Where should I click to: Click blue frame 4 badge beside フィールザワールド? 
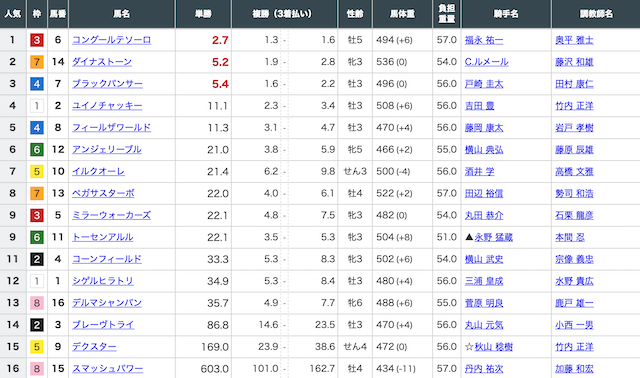[x=37, y=127]
